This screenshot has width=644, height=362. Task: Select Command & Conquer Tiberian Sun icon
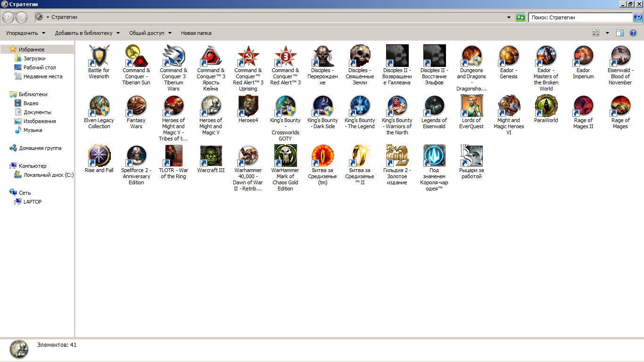pyautogui.click(x=136, y=56)
